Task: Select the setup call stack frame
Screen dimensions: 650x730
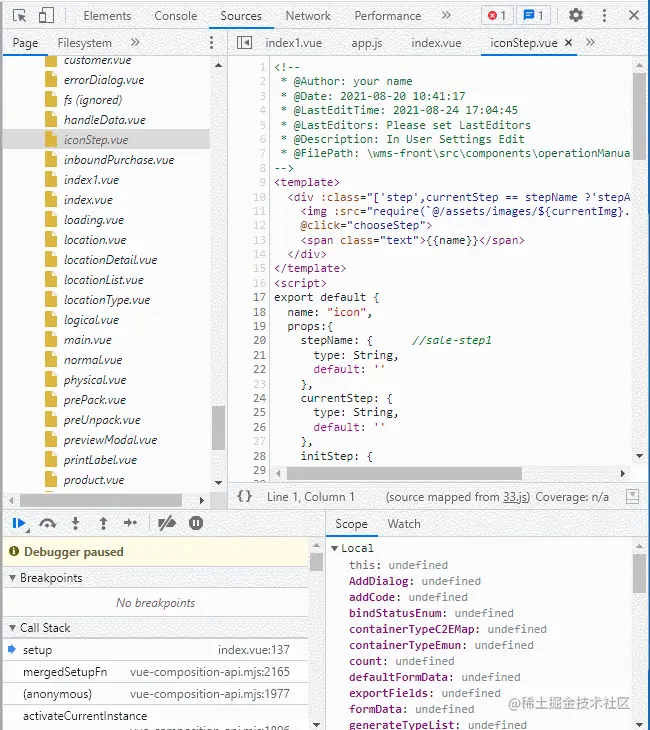Action: pos(156,649)
